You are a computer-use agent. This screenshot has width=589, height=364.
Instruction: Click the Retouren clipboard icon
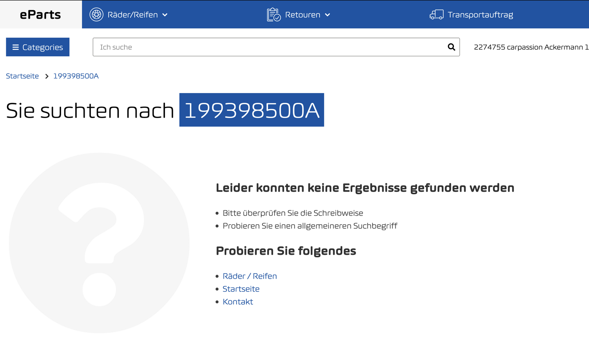(274, 15)
